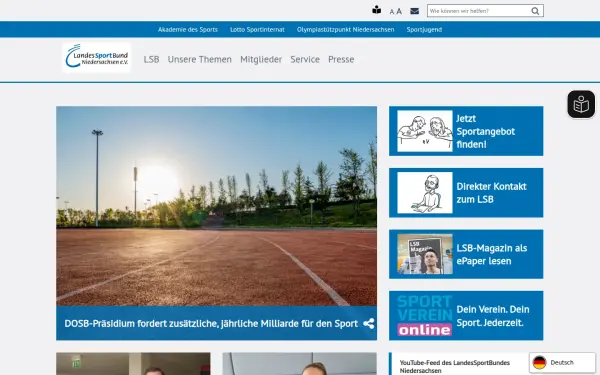600x375 pixels.
Task: Open the Deutsch language selector
Action: 562,362
